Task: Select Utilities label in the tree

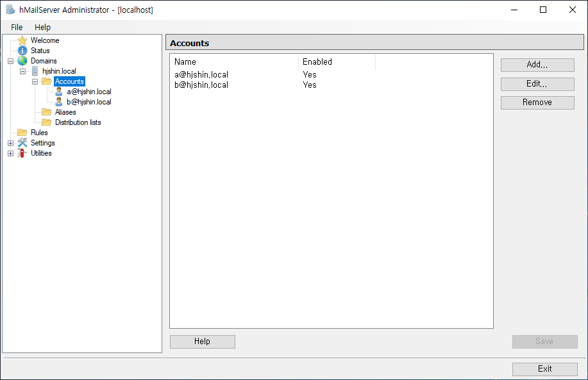Action: pyautogui.click(x=41, y=153)
